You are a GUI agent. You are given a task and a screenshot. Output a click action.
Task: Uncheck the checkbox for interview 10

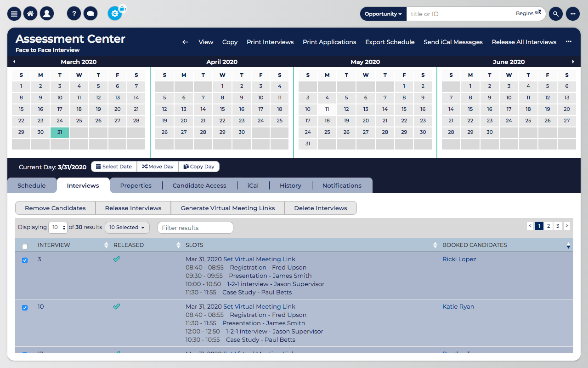(25, 308)
